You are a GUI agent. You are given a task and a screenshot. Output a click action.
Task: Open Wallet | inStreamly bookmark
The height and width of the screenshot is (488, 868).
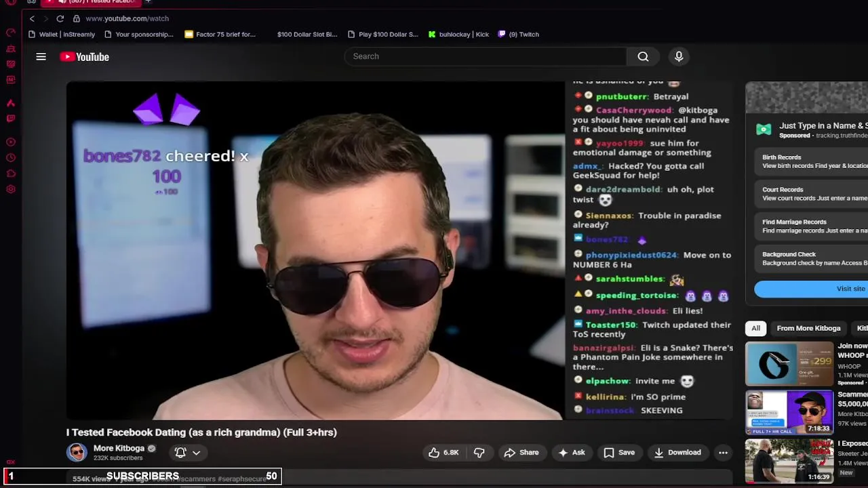tap(61, 35)
